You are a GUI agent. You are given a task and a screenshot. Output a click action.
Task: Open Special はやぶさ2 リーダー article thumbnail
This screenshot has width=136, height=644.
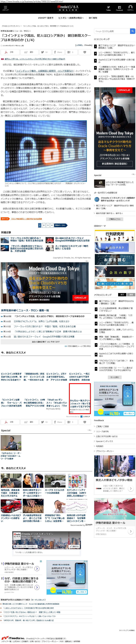[11, 443]
